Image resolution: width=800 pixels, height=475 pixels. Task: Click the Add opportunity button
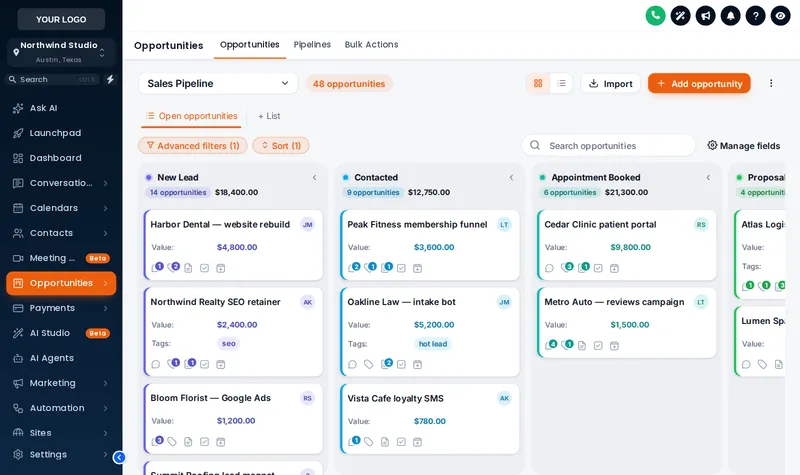[699, 84]
